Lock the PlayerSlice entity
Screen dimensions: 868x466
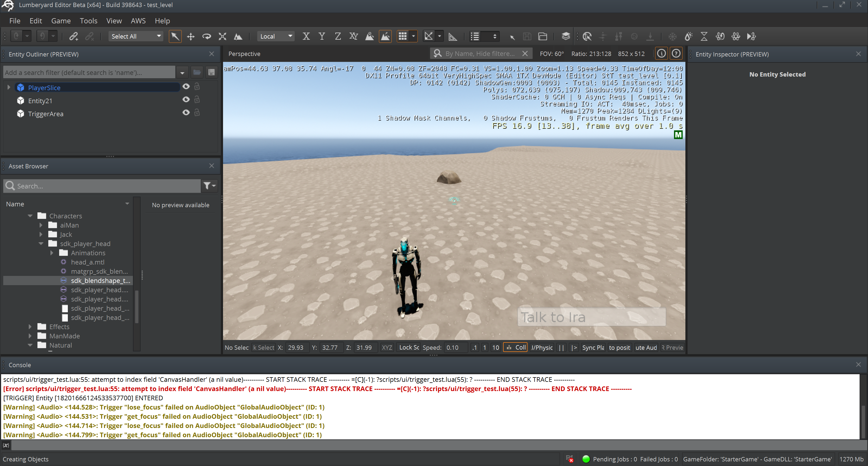pyautogui.click(x=197, y=87)
